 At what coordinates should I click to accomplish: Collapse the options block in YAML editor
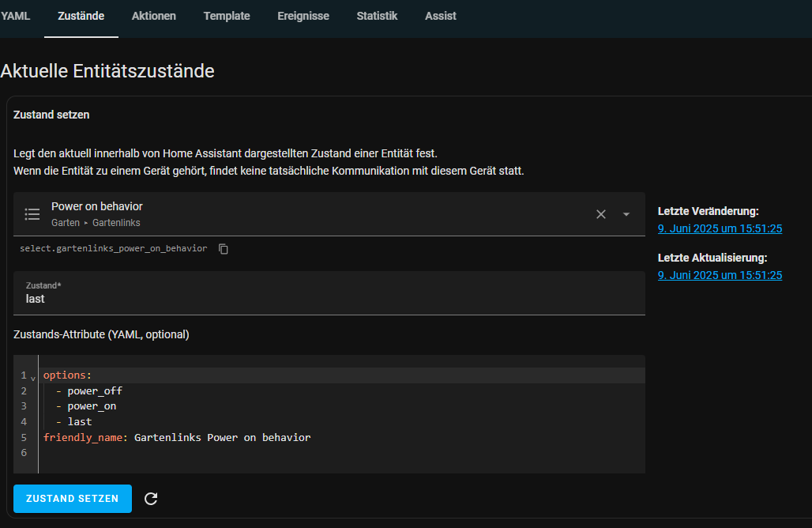[x=33, y=377]
